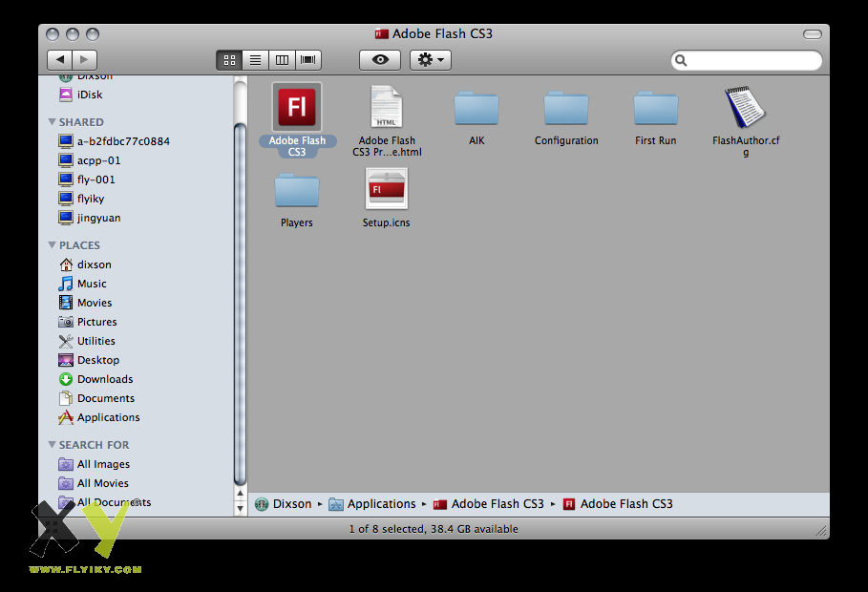The width and height of the screenshot is (868, 592).
Task: Open shared computer fly-001
Action: point(86,180)
